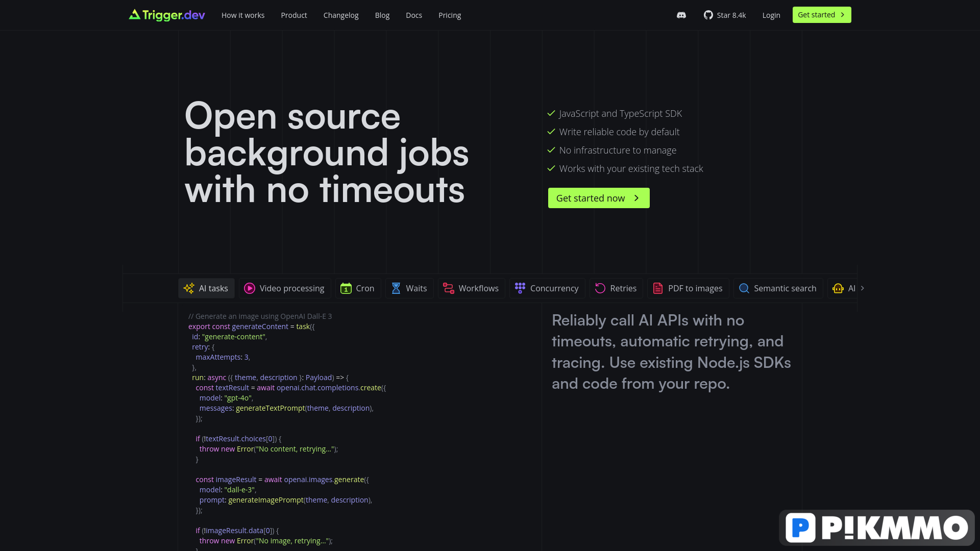Screen dimensions: 980x551
Task: Open the Docs link
Action: click(414, 15)
